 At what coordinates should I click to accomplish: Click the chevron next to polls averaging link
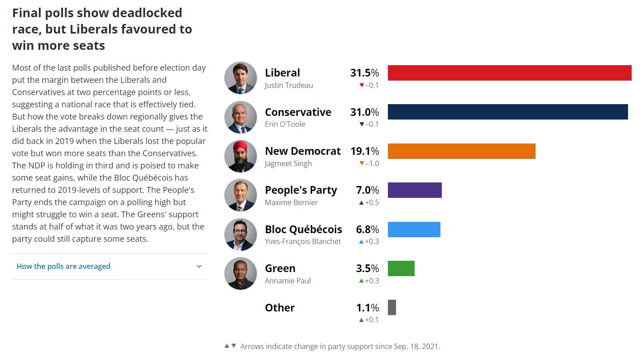[198, 266]
